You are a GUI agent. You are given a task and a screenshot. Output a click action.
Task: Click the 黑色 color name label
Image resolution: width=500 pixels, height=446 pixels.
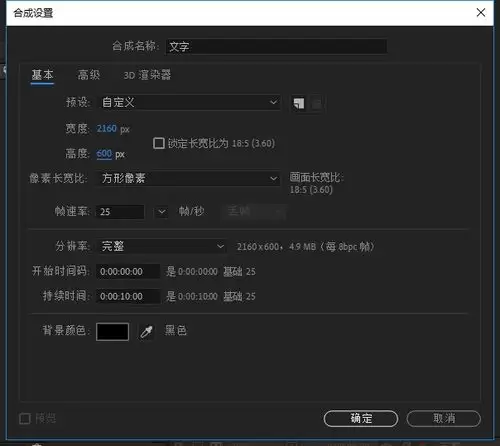176,331
